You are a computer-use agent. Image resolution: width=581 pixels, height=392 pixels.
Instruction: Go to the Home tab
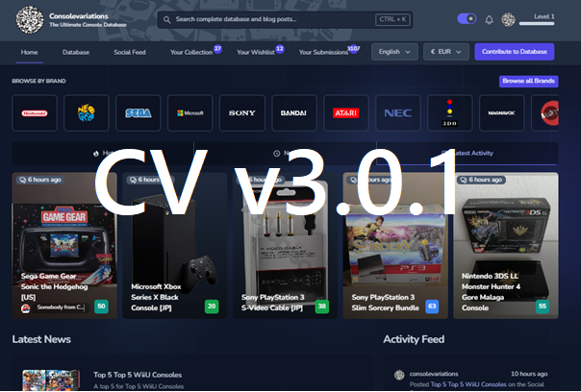pyautogui.click(x=29, y=52)
